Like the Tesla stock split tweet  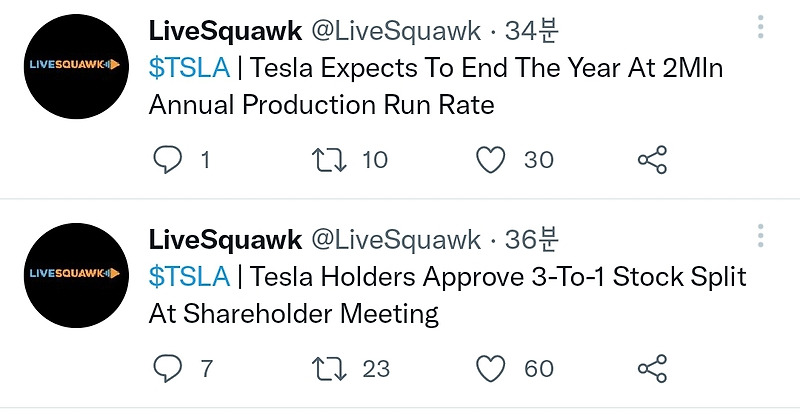pyautogui.click(x=490, y=369)
